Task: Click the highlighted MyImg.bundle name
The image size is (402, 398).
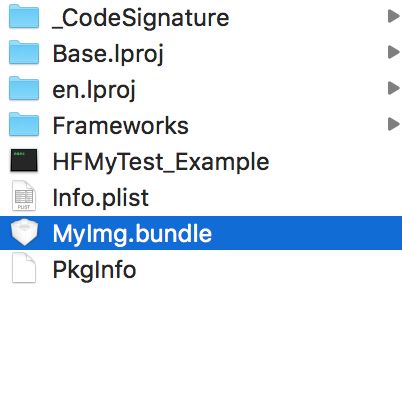Action: (x=132, y=234)
